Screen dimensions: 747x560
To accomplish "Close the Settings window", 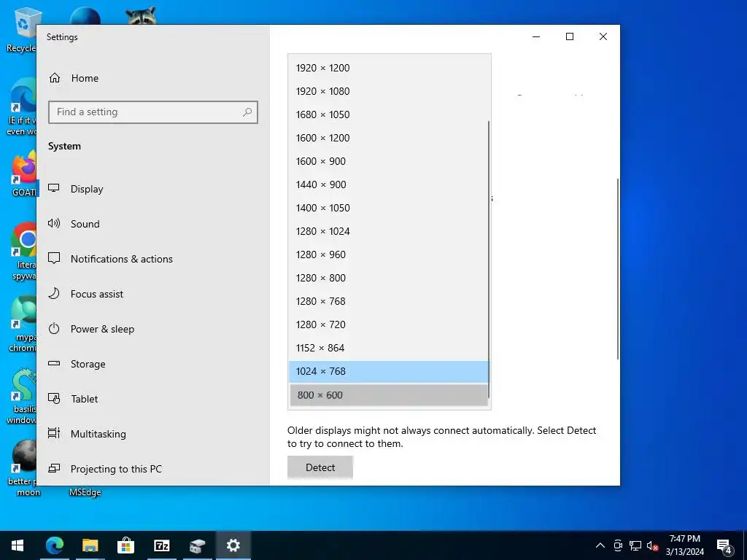I will pyautogui.click(x=603, y=36).
